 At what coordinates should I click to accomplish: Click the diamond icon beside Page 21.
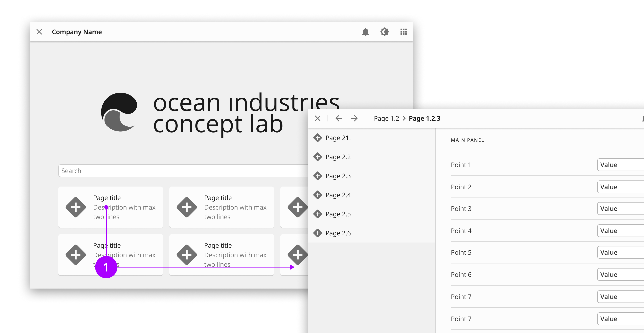pyautogui.click(x=317, y=138)
